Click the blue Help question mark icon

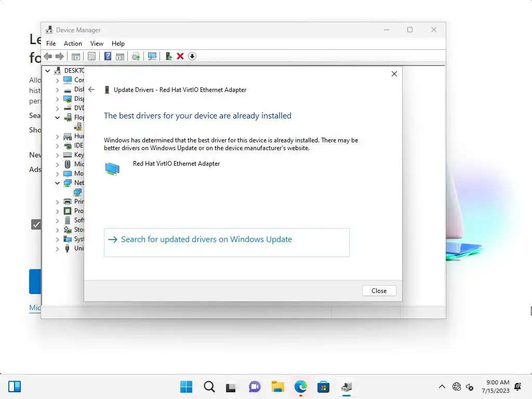108,56
